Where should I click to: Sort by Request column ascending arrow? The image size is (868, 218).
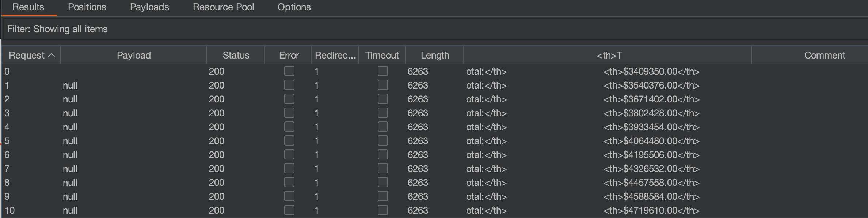point(52,55)
